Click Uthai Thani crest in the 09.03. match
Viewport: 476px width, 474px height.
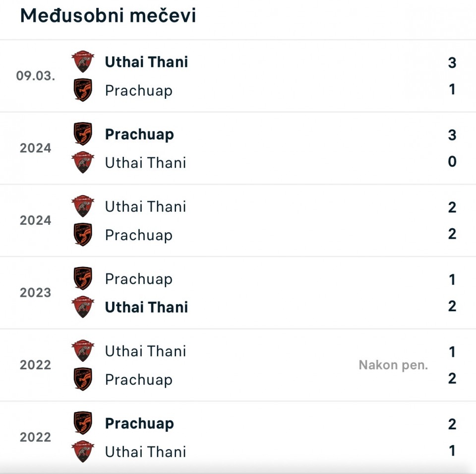click(82, 62)
